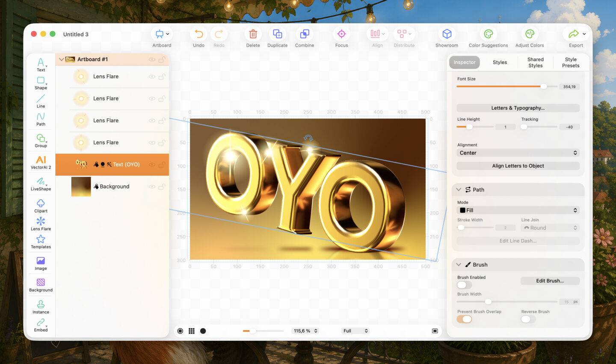Collapse the Path section
The image size is (616, 364).
459,189
